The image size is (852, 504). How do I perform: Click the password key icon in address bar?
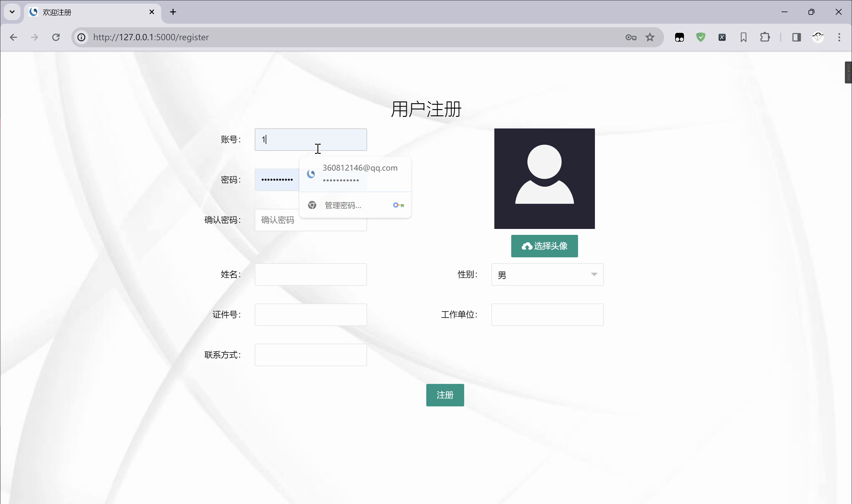(631, 37)
